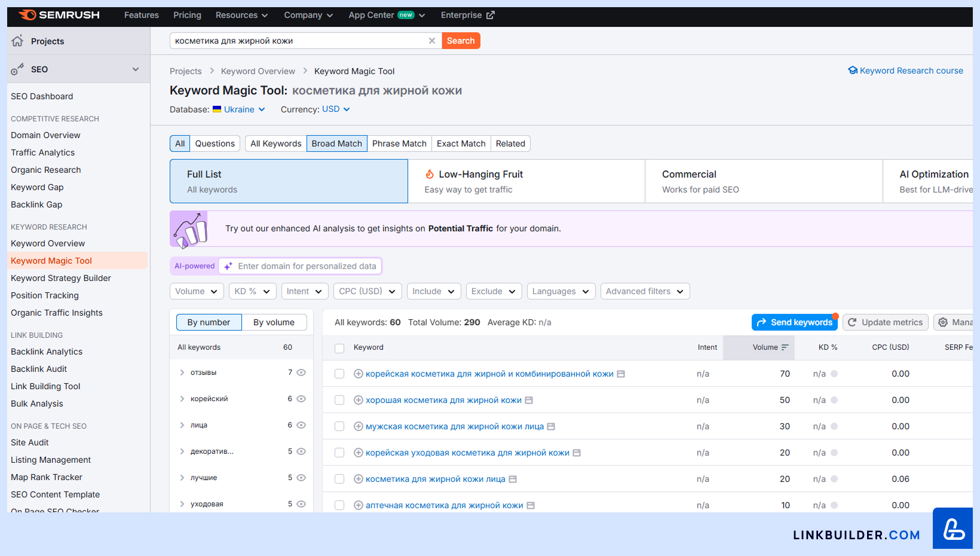Open the Languages filter dropdown
The width and height of the screenshot is (980, 556).
click(561, 291)
